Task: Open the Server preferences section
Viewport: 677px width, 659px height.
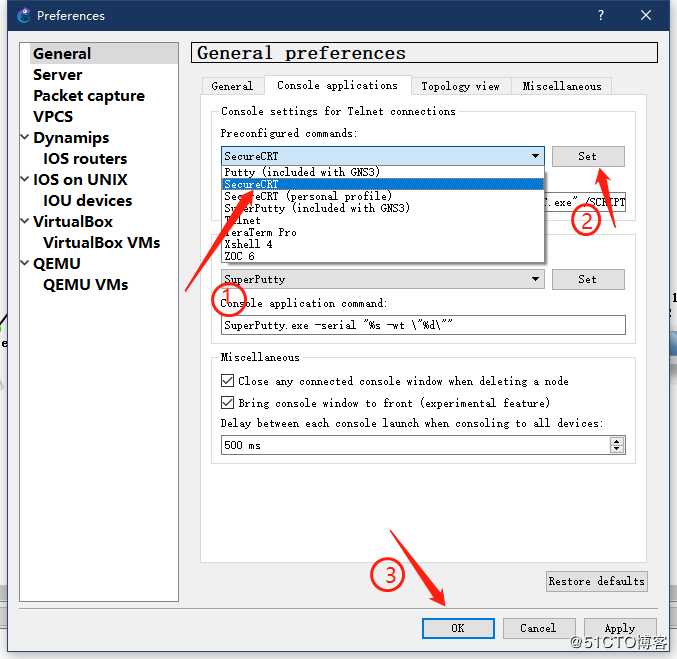Action: pos(57,75)
